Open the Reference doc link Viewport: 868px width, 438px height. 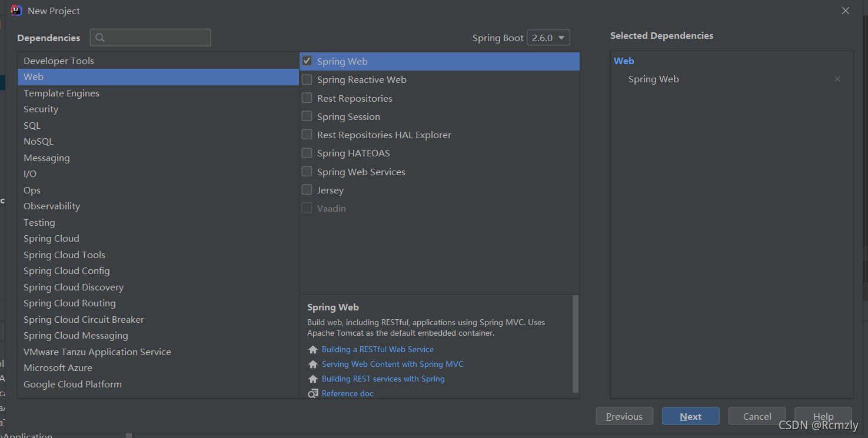tap(348, 393)
